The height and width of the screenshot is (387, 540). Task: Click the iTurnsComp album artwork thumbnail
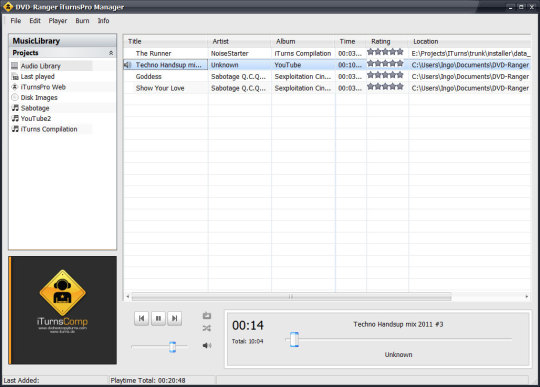[x=63, y=310]
